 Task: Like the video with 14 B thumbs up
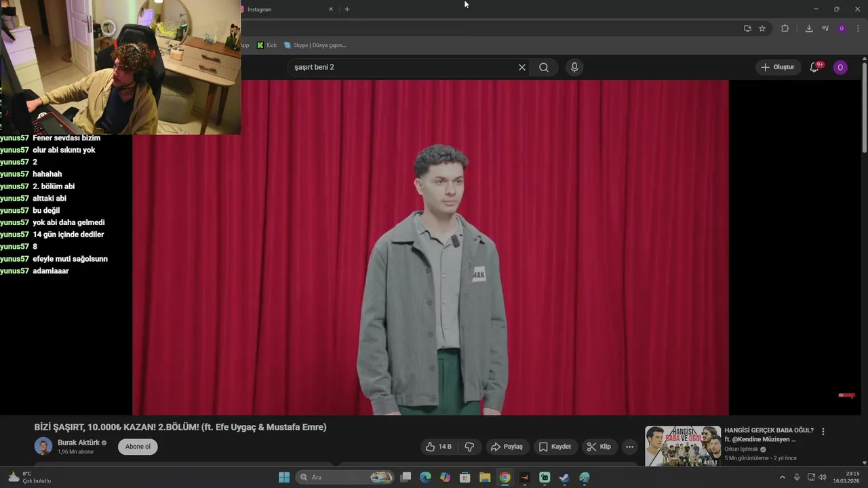[438, 447]
